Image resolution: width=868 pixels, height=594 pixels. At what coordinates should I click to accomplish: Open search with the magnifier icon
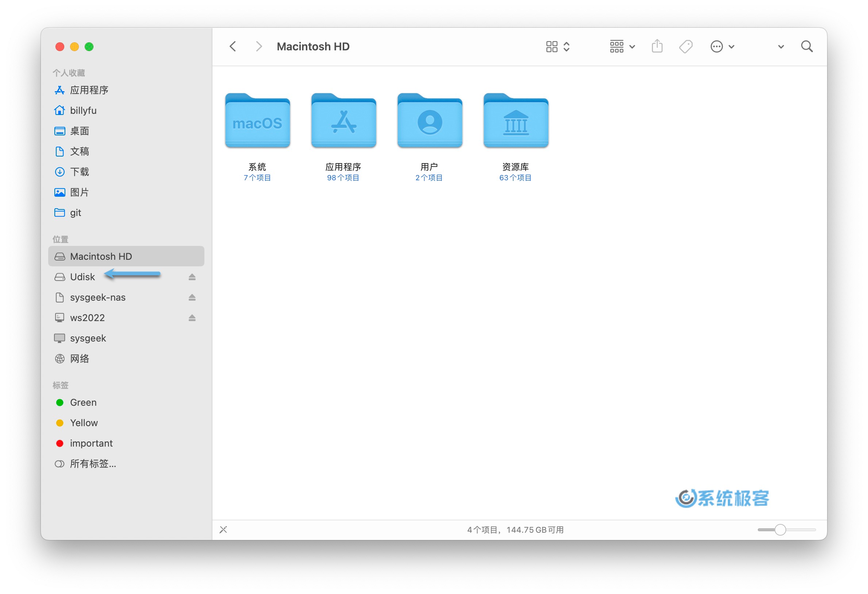coord(807,47)
